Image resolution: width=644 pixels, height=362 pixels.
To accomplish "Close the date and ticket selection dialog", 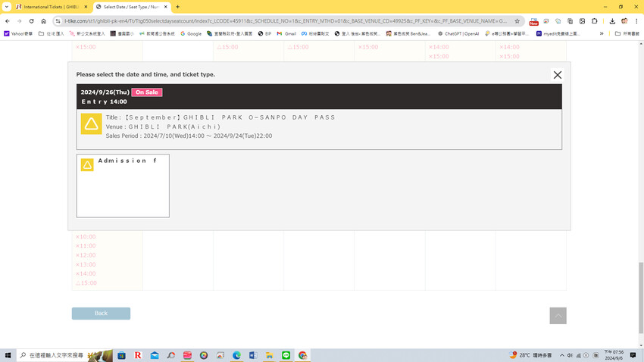I will click(x=557, y=75).
